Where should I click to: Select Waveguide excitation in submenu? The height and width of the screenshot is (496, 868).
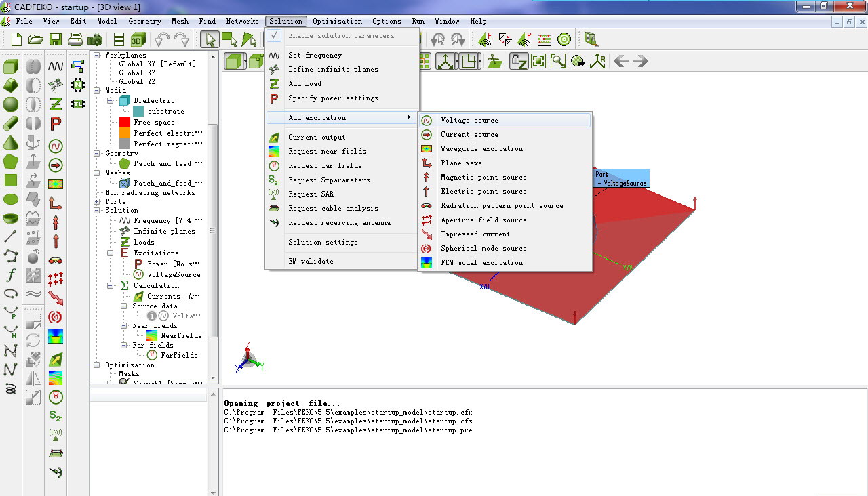coord(505,148)
